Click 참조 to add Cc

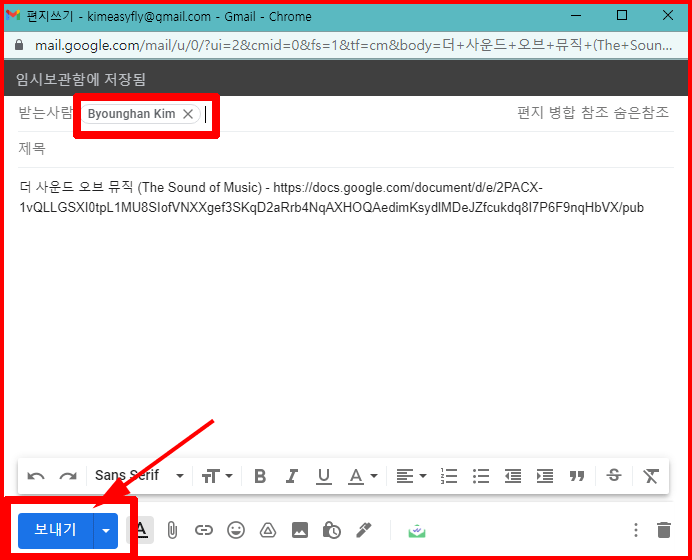594,113
